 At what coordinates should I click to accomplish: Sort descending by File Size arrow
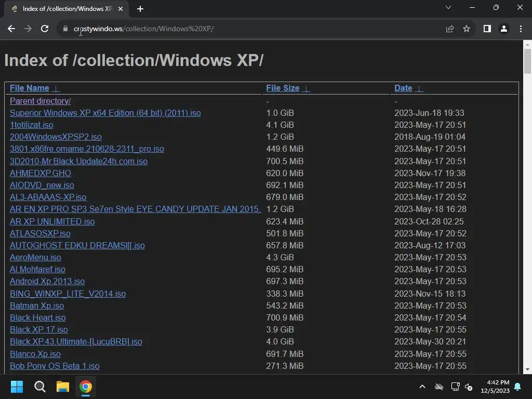(x=305, y=89)
